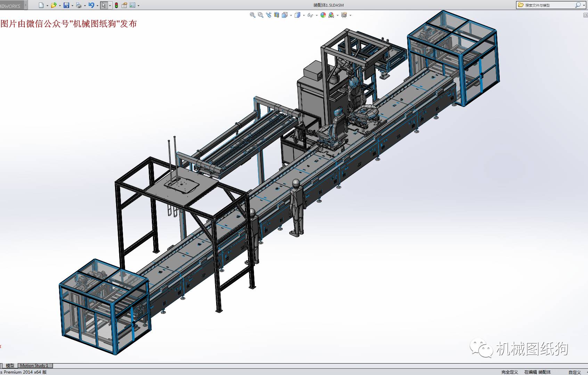
Task: Open the Print dropdown arrow
Action: pos(85,6)
